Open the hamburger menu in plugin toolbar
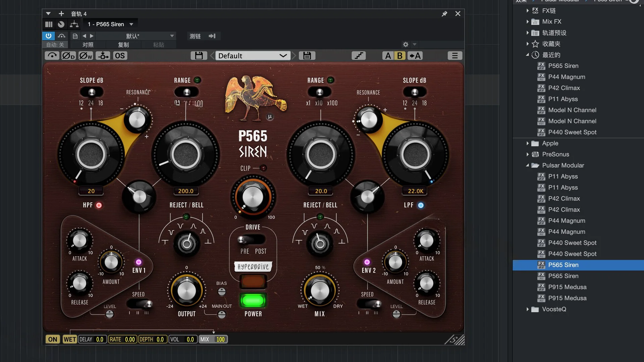 pos(454,56)
